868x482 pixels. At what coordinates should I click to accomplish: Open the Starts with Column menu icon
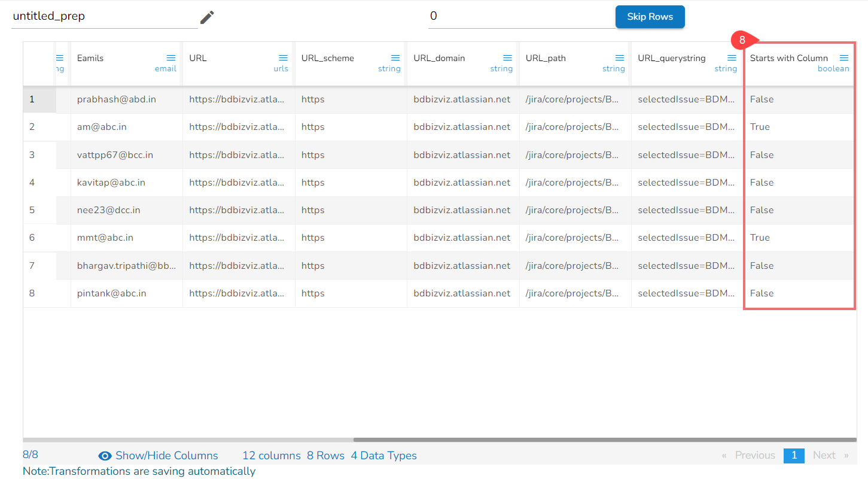coord(844,57)
